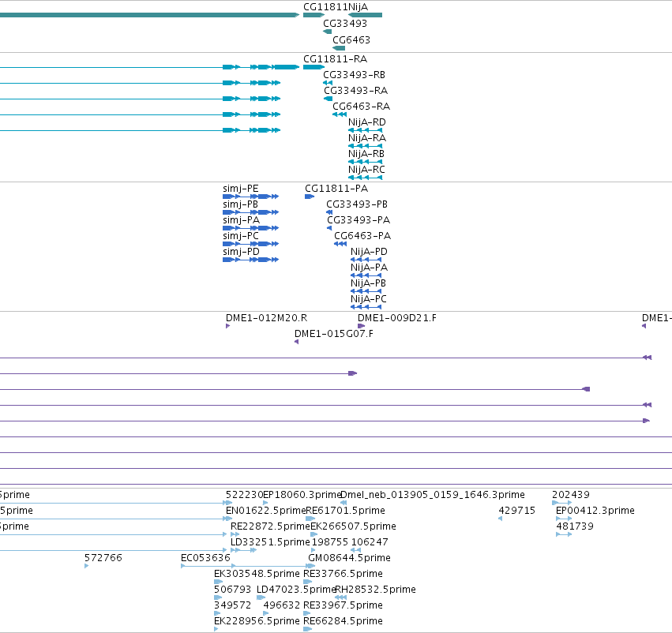Click EST 349572
Screen dimensions: 672x633
click(217, 613)
